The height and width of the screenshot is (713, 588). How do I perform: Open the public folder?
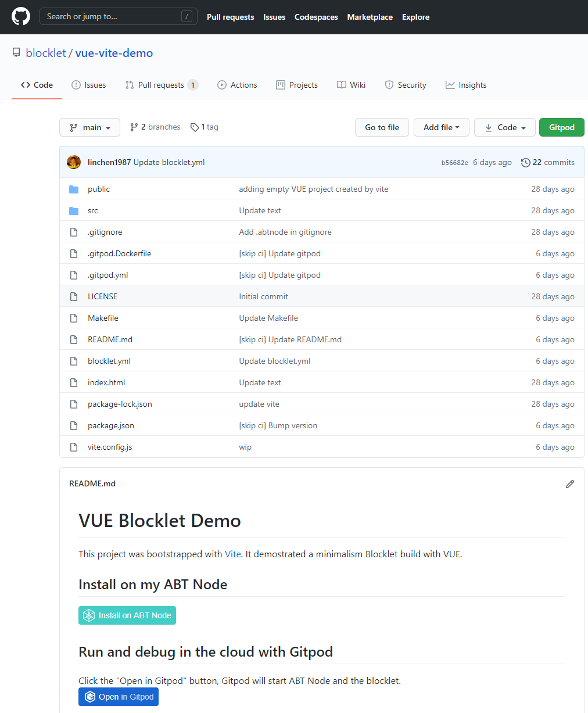coord(99,189)
